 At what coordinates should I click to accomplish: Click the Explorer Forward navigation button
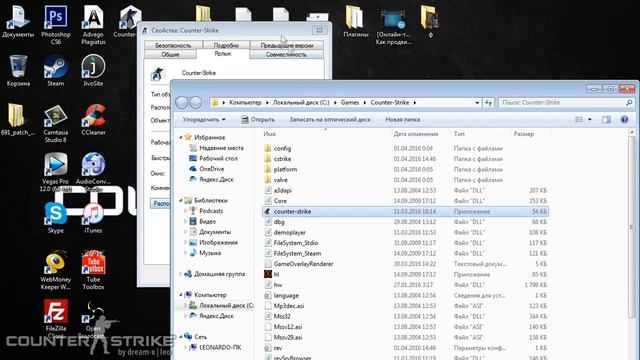click(x=196, y=102)
